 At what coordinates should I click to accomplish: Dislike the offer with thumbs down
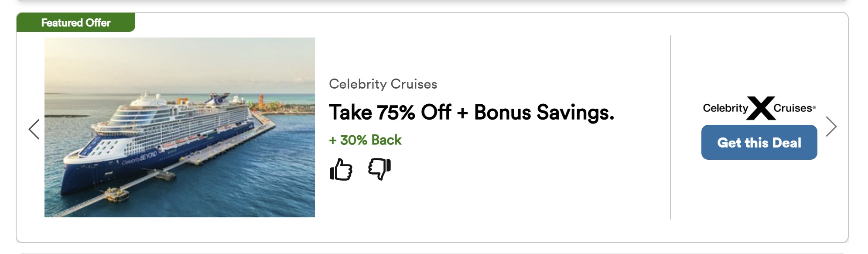[379, 168]
